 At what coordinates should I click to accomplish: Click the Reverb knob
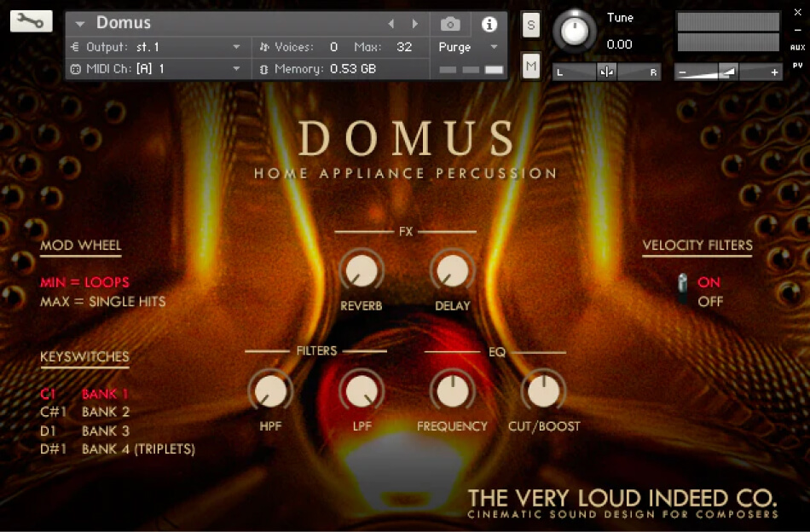coord(362,271)
